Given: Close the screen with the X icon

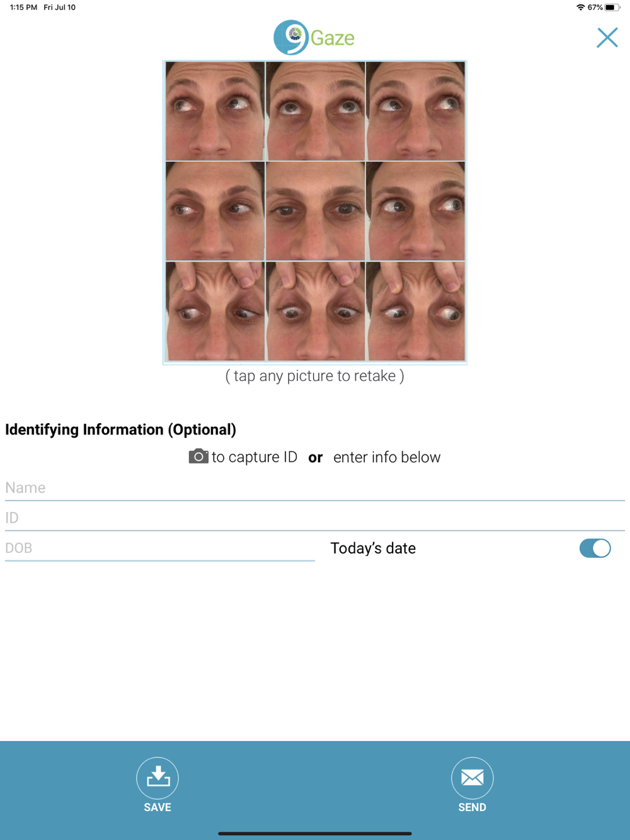Looking at the screenshot, I should pyautogui.click(x=607, y=38).
